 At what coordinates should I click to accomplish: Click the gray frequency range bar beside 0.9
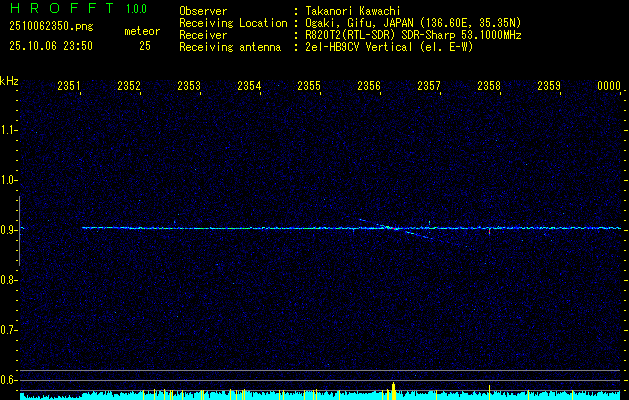19,231
